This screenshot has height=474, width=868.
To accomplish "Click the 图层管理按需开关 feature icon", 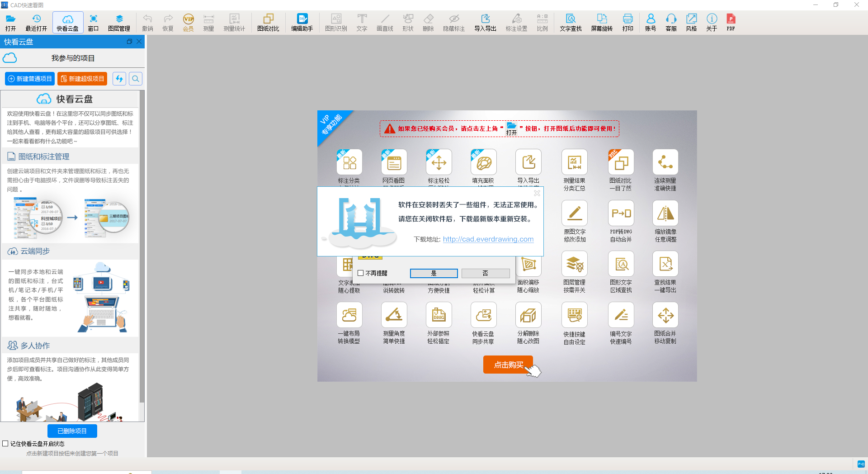I will coord(574,264).
